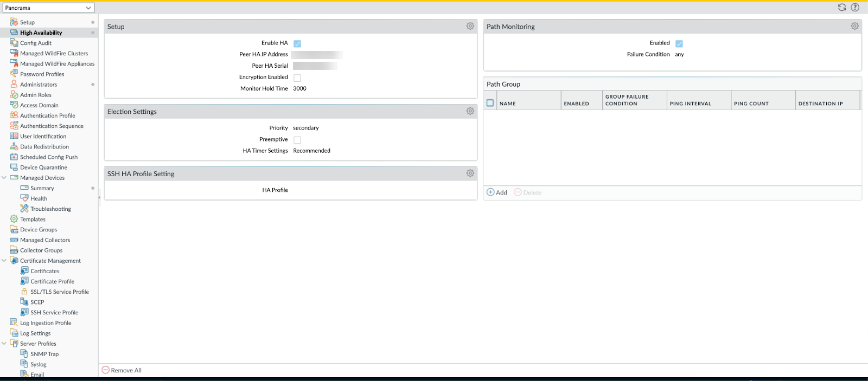
Task: Click Managed WildFire Clusters icon
Action: point(14,53)
